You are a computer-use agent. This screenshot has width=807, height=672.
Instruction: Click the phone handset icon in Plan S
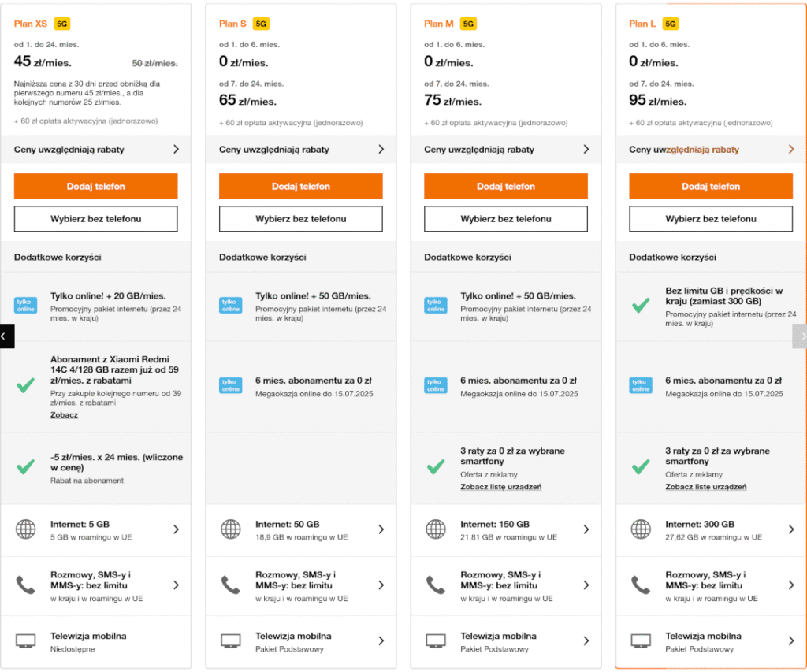231,585
